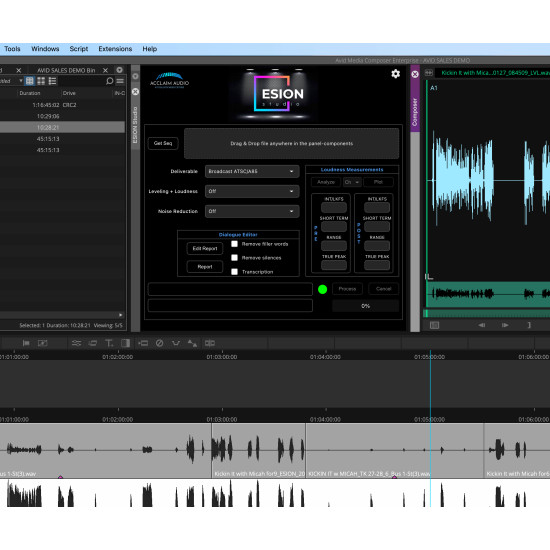550x550 pixels.
Task: Open the On dropdown in Loudness Measurements
Action: pyautogui.click(x=352, y=182)
